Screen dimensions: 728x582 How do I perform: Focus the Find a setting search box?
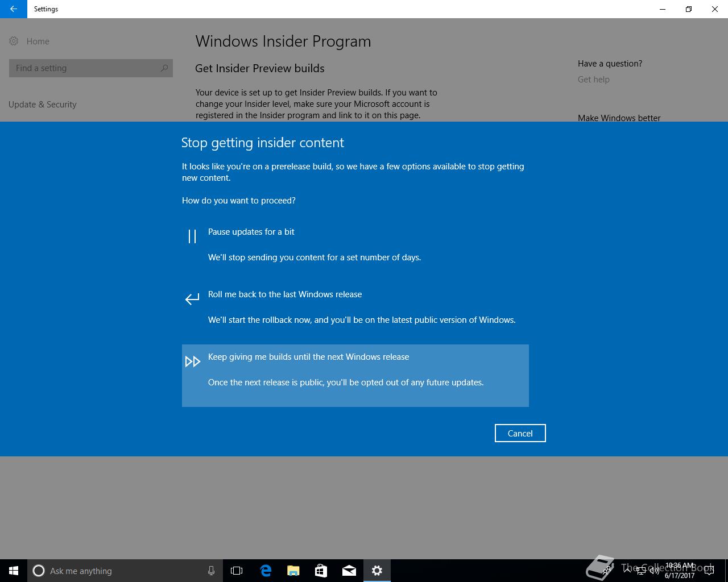[91, 68]
